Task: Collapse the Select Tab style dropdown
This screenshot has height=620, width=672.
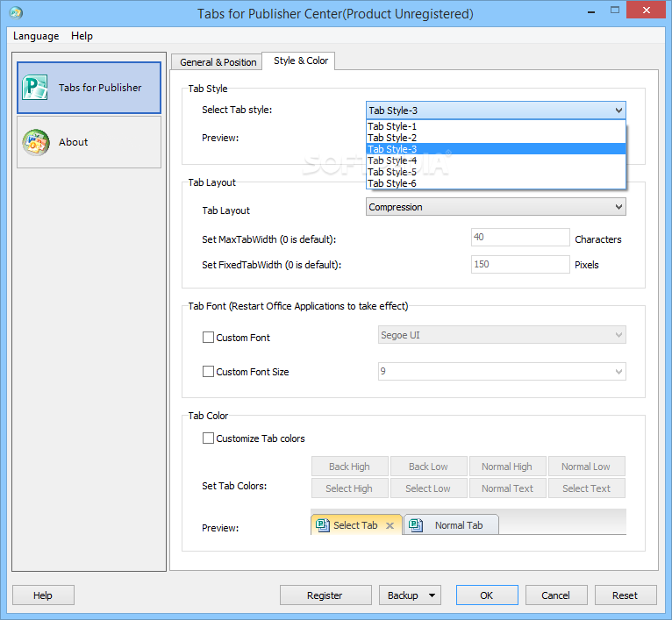Action: click(618, 110)
